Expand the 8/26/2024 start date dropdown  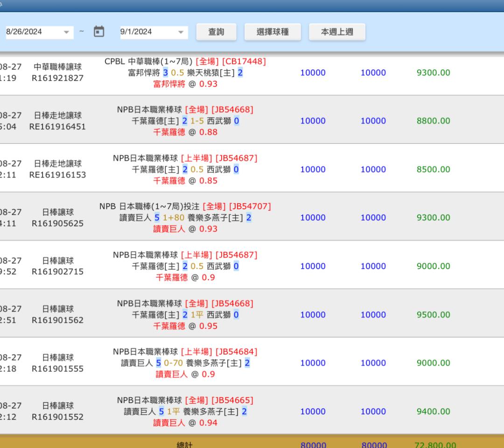pos(66,32)
